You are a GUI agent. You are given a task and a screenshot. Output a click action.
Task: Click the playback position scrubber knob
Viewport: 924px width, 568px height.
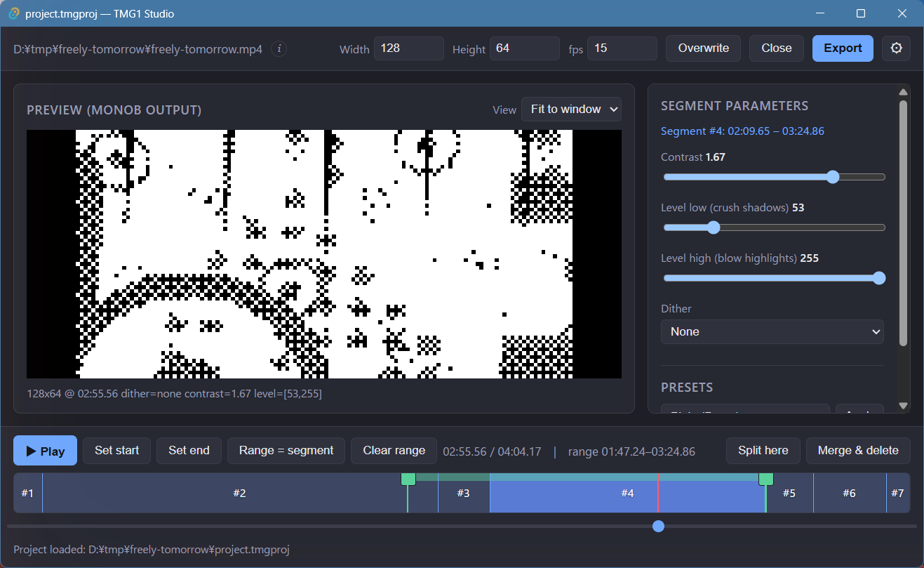658,526
